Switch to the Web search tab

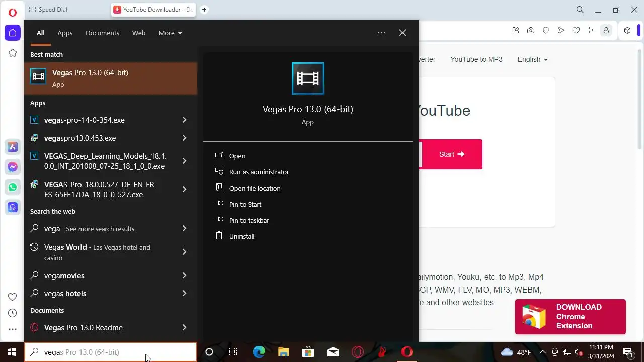point(139,33)
